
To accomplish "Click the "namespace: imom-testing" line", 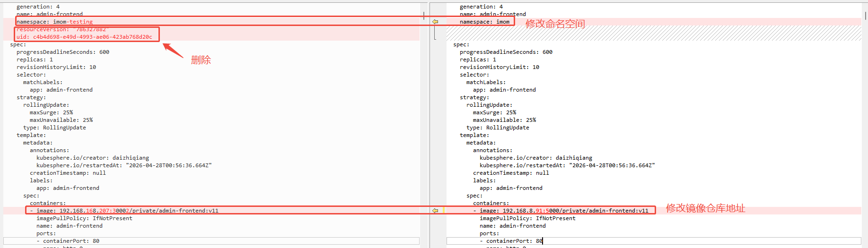I will pyautogui.click(x=54, y=22).
